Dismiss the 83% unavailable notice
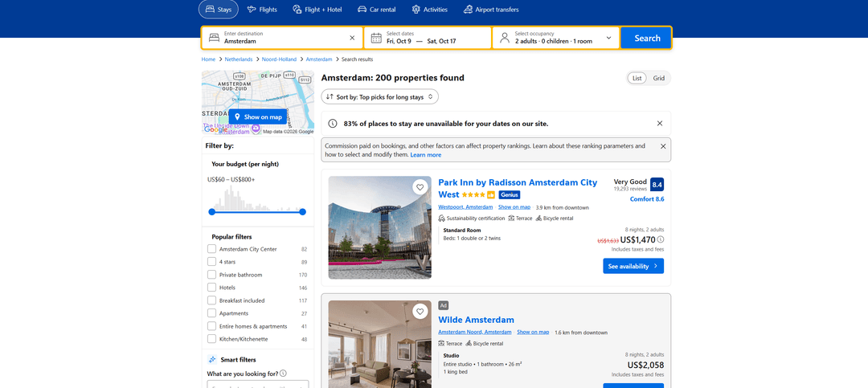This screenshot has height=388, width=868. pos(659,124)
